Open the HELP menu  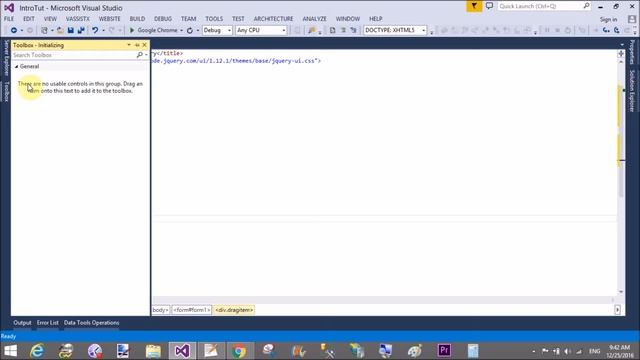pyautogui.click(x=376, y=19)
